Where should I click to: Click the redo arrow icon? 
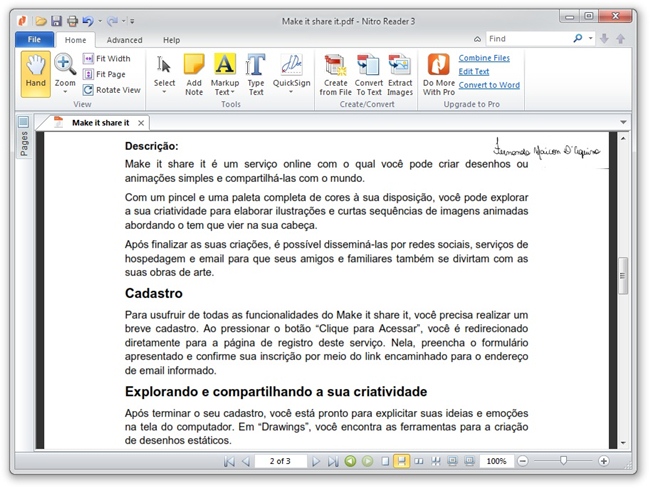(112, 21)
